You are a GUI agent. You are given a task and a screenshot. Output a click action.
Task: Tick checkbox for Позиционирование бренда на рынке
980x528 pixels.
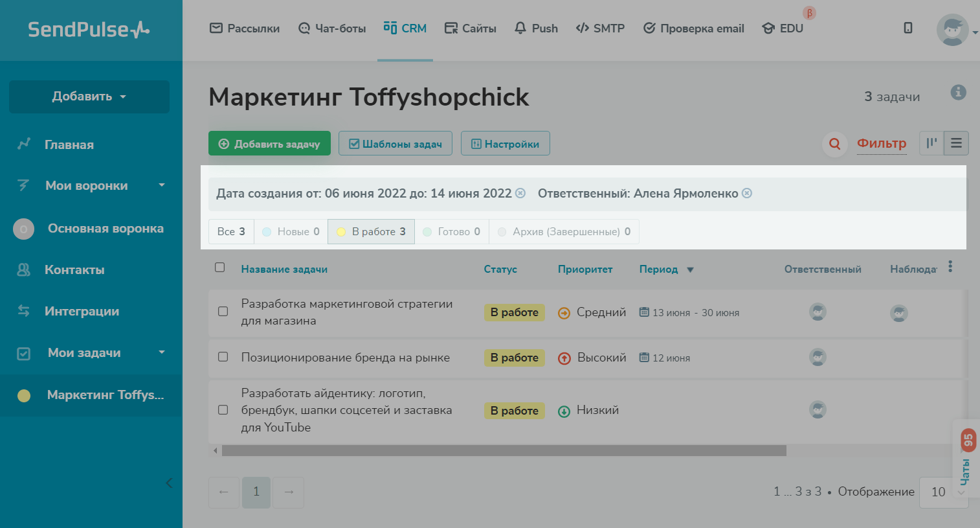(x=223, y=357)
